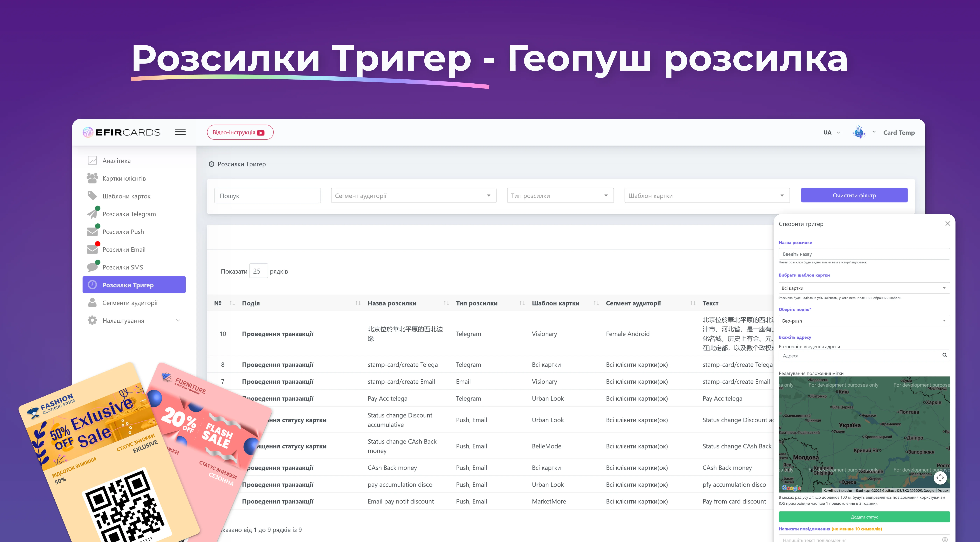Screen dimensions: 980x542
Task: Close the Створити тригер panel
Action: (x=948, y=223)
